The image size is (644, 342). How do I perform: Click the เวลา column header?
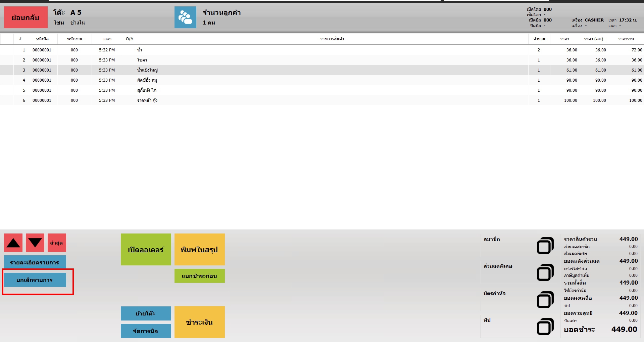[107, 39]
